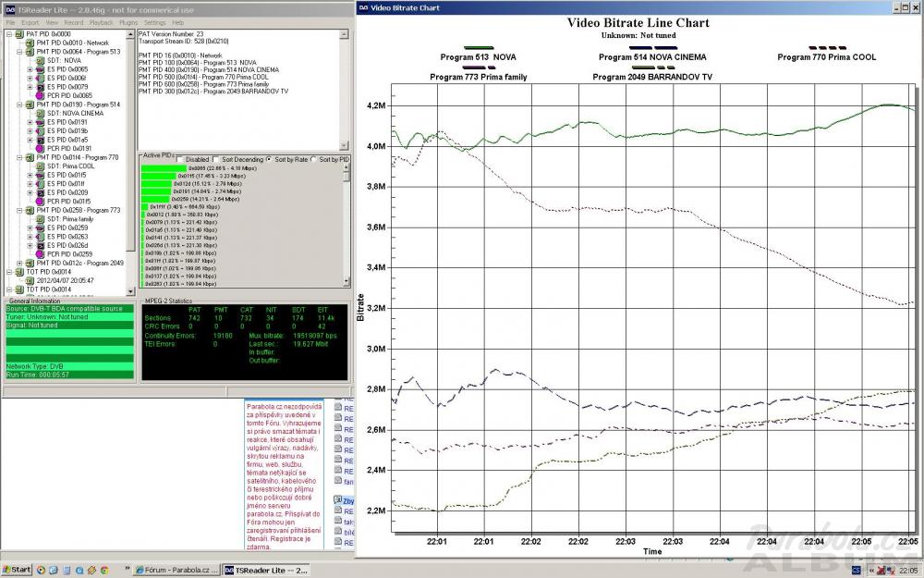Expand the ES PID 0x0065 tree node
The height and width of the screenshot is (578, 924).
(x=30, y=69)
